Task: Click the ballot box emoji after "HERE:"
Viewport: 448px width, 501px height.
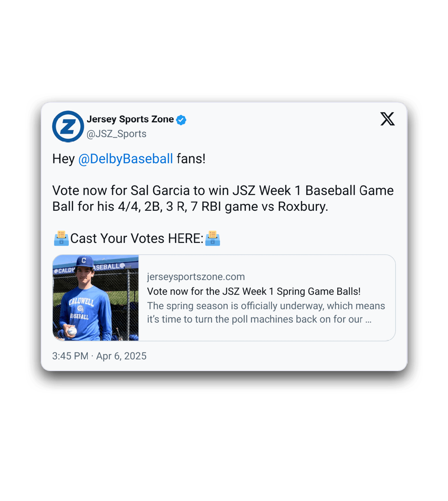Action: [213, 238]
